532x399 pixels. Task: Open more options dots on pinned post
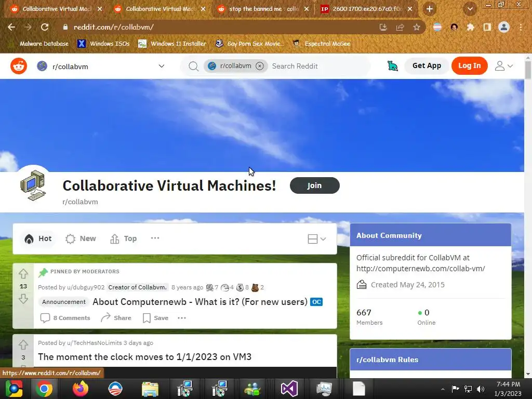pos(182,318)
